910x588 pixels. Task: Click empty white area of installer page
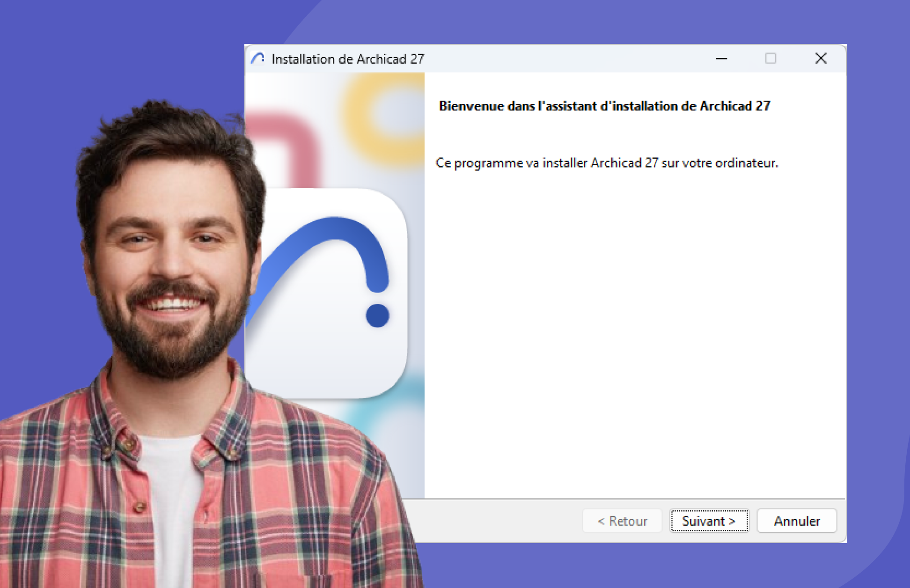pyautogui.click(x=632, y=328)
